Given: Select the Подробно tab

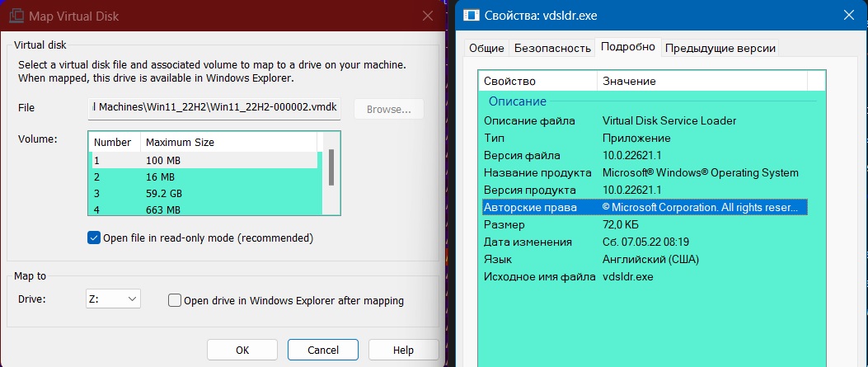Looking at the screenshot, I should (x=628, y=46).
